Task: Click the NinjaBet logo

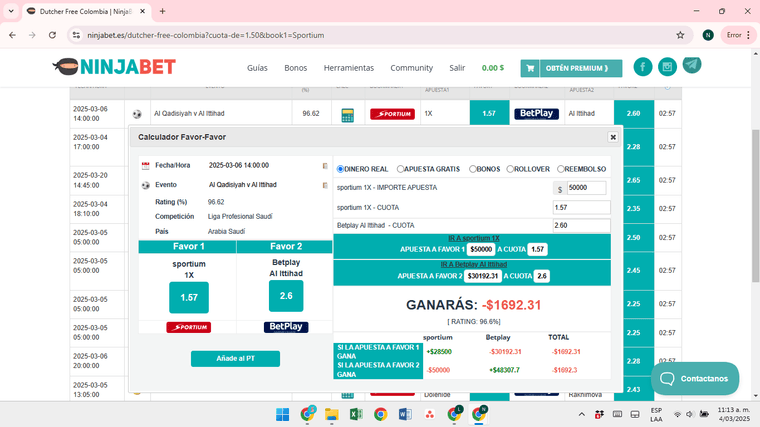Action: [114, 67]
